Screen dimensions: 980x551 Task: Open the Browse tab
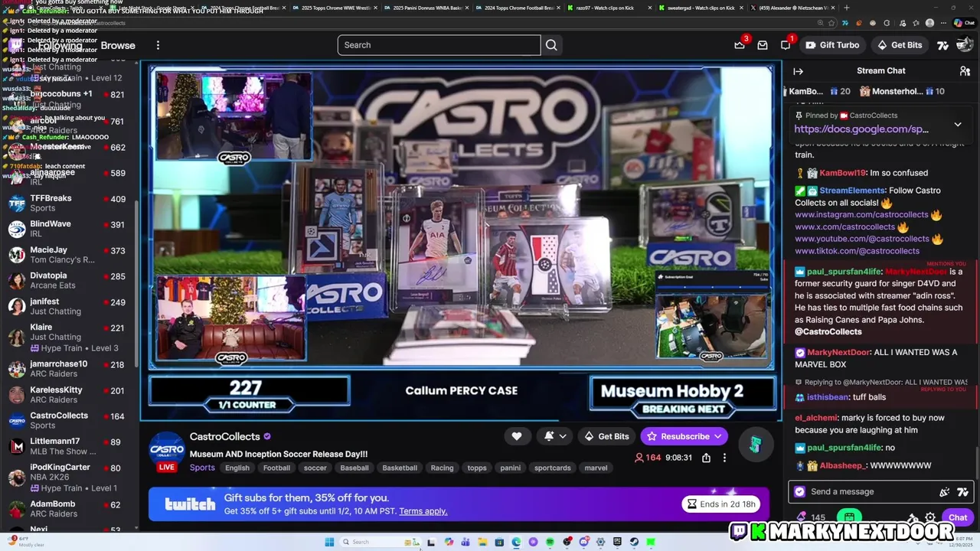118,45
